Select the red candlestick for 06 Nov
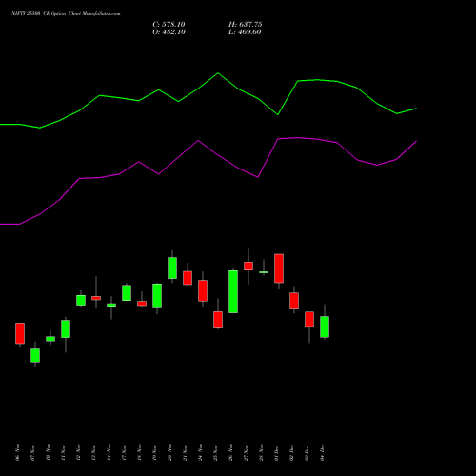 [x=20, y=333]
